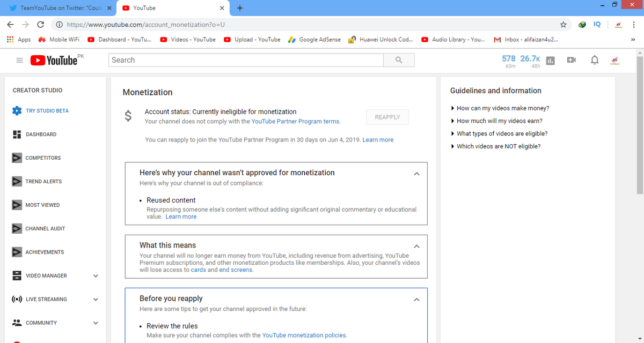The width and height of the screenshot is (644, 343).
Task: Show more bookmarks with the double chevron
Action: (633, 39)
